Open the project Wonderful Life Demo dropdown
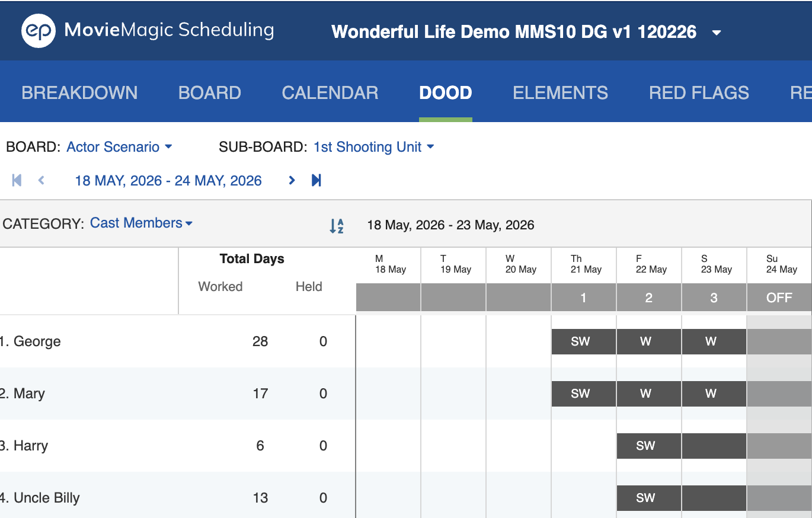Screen dimensions: 812x518 tap(716, 33)
